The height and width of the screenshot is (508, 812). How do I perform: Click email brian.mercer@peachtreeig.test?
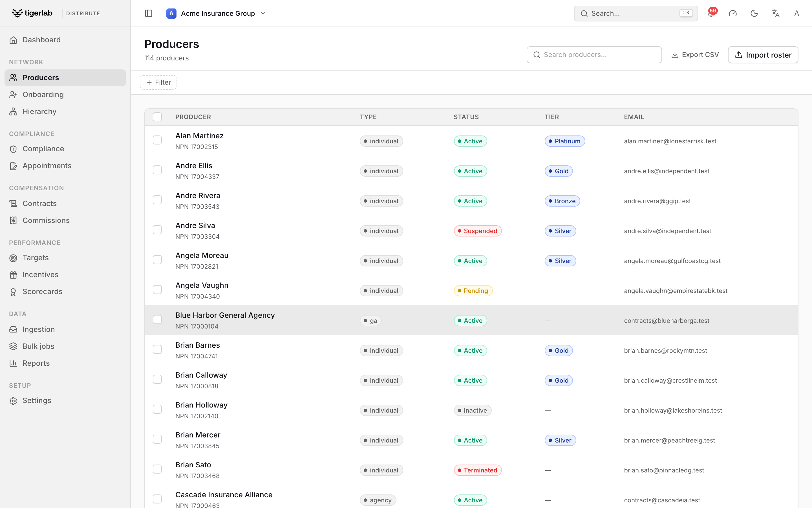(x=669, y=440)
